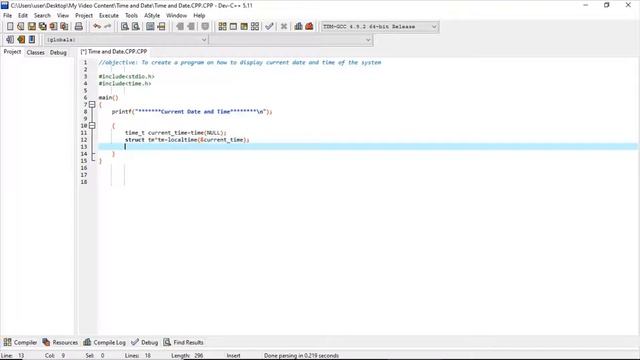640x360 pixels.
Task: Open the empty members dropdown
Action: [x=291, y=40]
